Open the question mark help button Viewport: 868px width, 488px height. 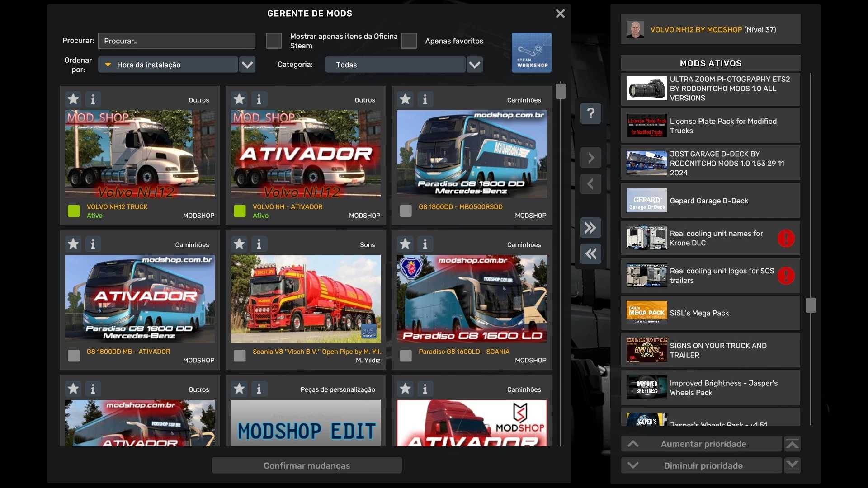coord(591,113)
